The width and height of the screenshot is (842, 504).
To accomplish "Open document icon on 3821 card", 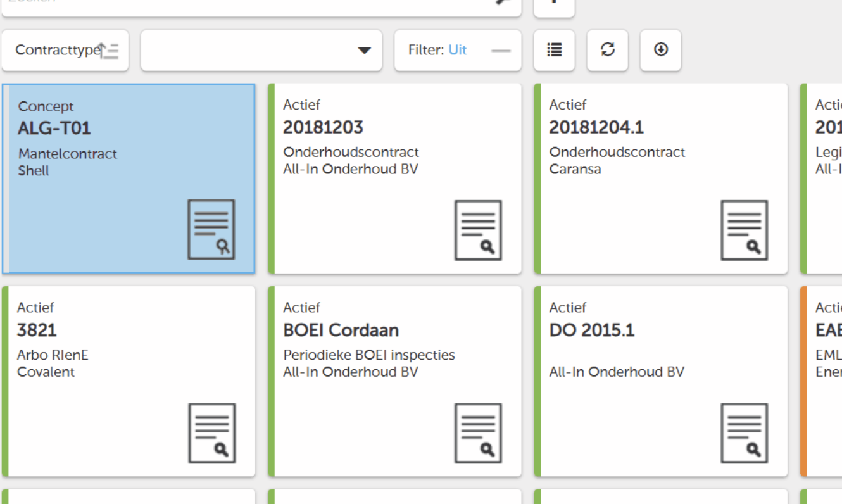I will pyautogui.click(x=212, y=433).
